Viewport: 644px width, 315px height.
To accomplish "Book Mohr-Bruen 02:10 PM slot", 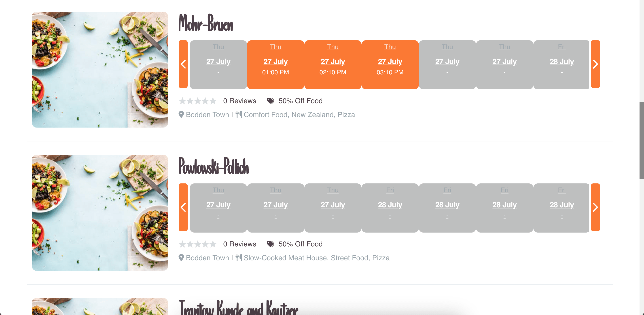I will coord(333,64).
